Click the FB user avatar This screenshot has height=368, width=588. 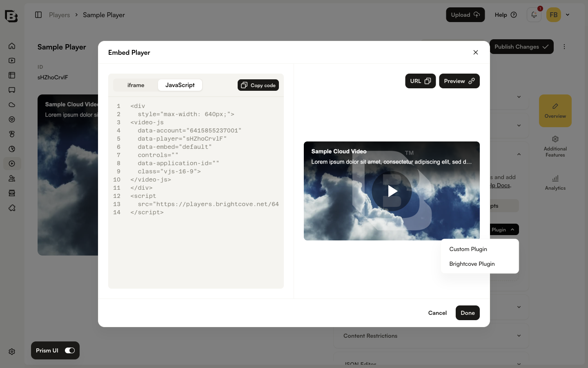554,15
